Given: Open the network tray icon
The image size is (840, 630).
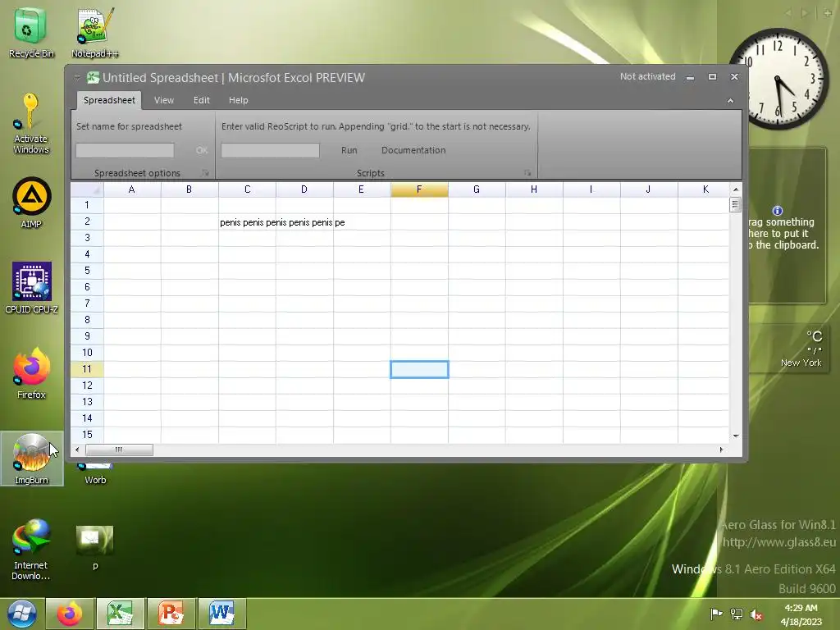Looking at the screenshot, I should (x=737, y=614).
